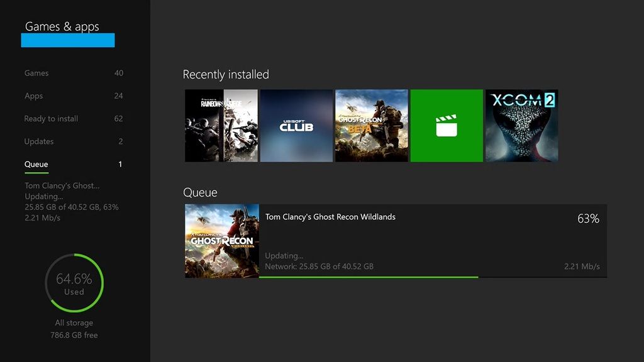Click the 63% label in the queue row
This screenshot has height=362, width=644.
[x=588, y=219]
